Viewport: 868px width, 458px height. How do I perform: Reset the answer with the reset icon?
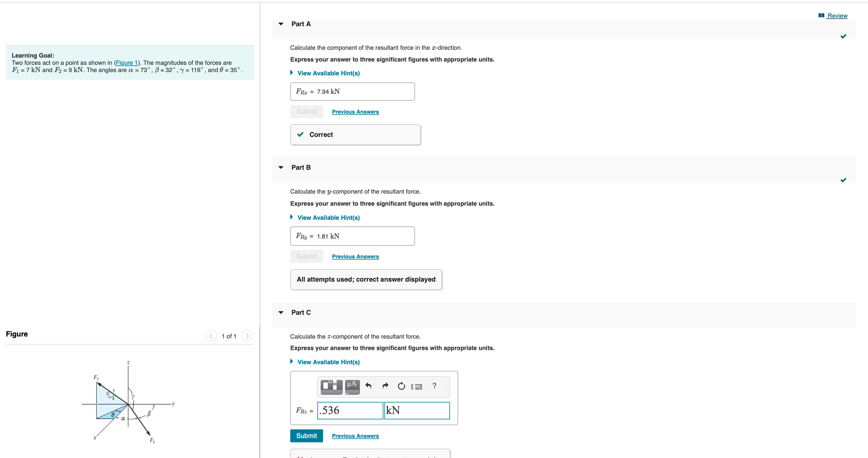pos(401,386)
